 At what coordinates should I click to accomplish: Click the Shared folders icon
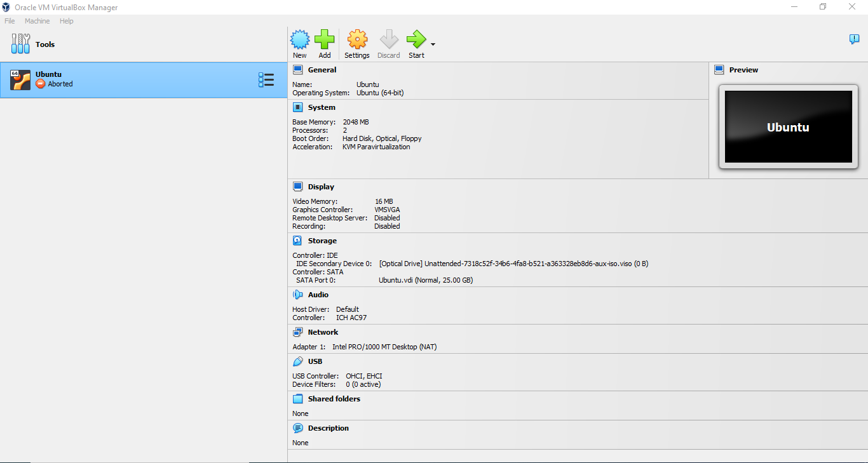coord(297,399)
